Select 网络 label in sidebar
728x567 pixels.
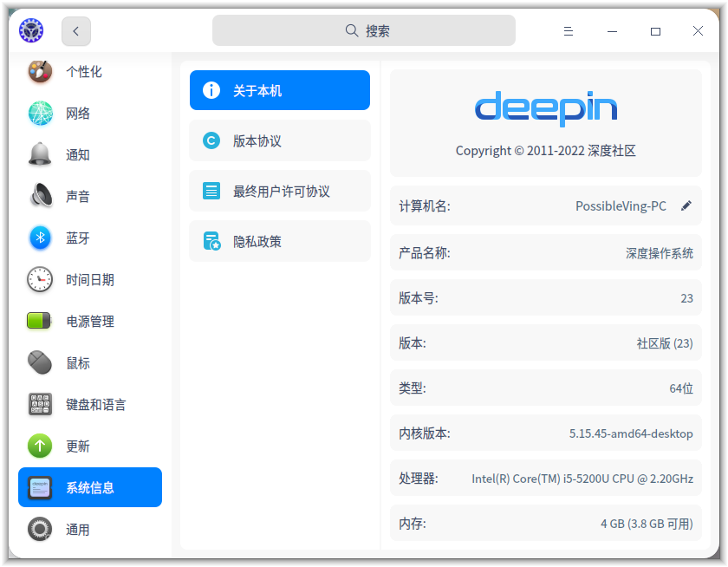[78, 114]
